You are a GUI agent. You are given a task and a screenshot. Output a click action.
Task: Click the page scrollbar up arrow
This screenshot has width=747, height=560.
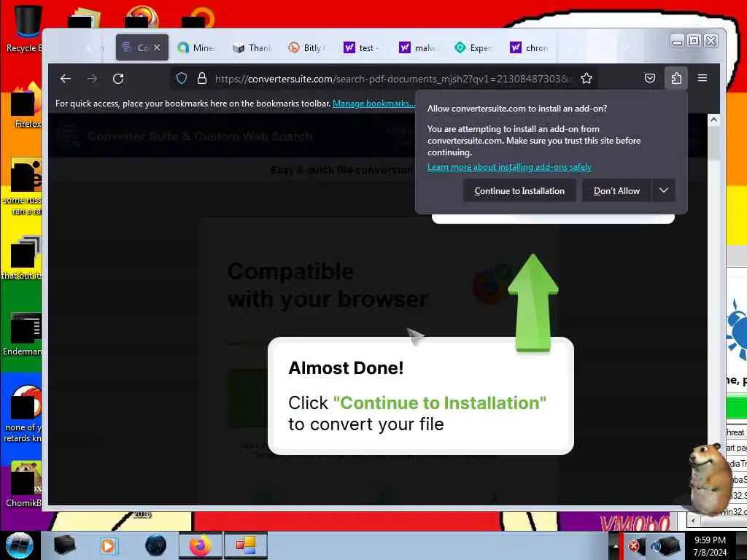(713, 120)
